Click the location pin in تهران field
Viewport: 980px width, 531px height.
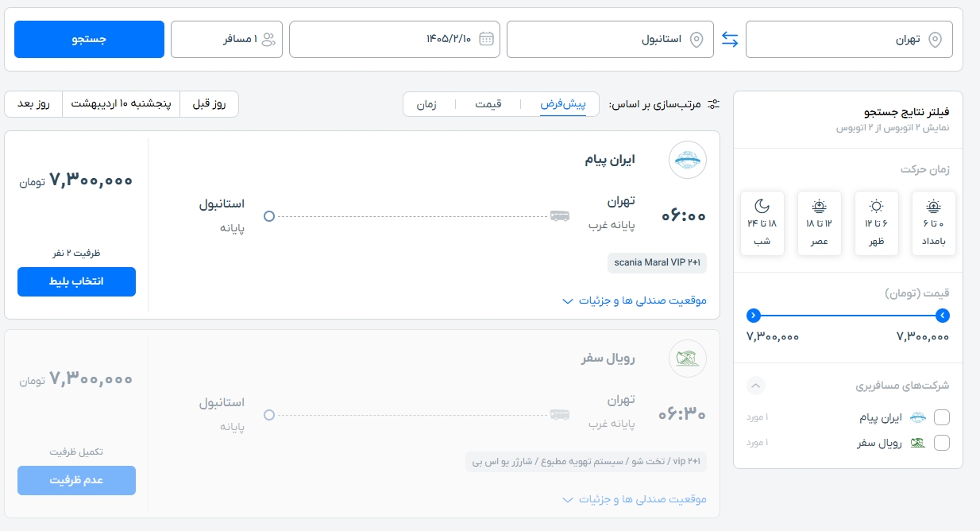tap(935, 40)
